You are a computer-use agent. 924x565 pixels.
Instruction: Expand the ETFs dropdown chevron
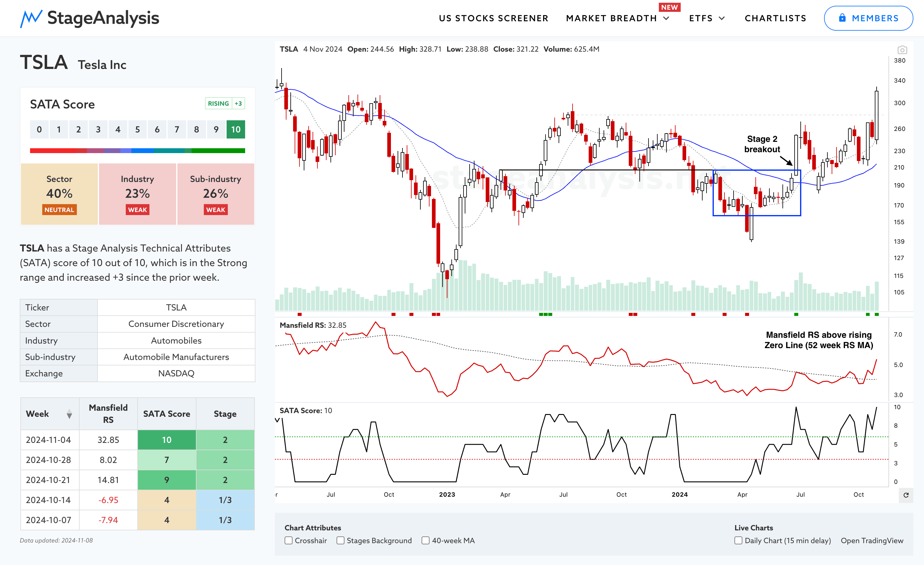(x=722, y=18)
